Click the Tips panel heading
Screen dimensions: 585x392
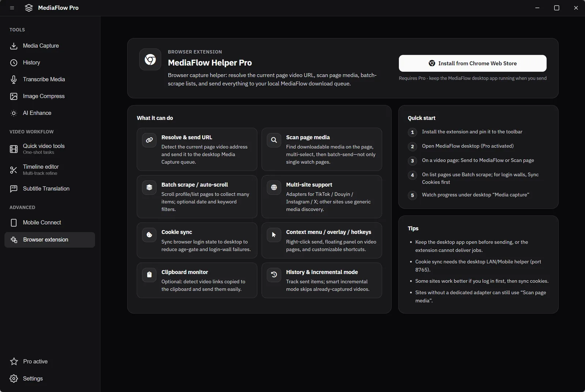413,228
